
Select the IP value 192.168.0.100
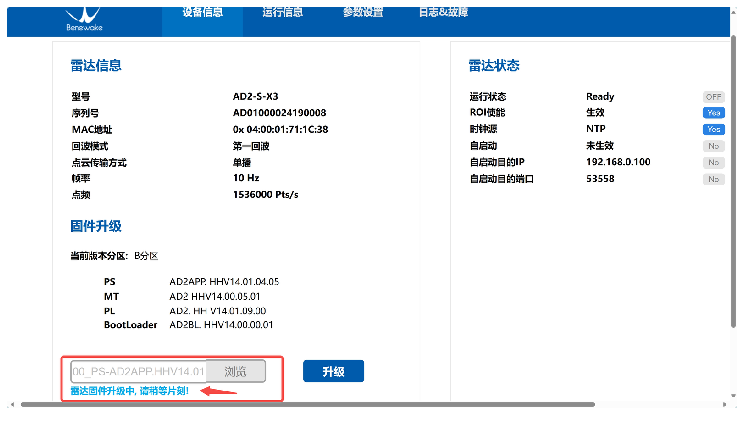point(618,162)
